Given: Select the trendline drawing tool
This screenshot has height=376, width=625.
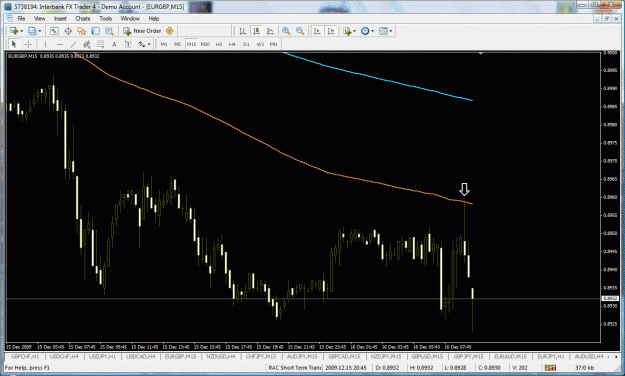Looking at the screenshot, I should (x=73, y=44).
